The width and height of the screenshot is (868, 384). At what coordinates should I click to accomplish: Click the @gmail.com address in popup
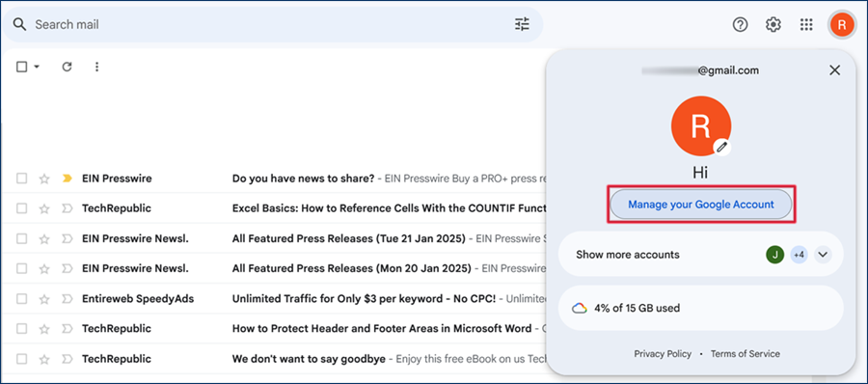(x=700, y=70)
